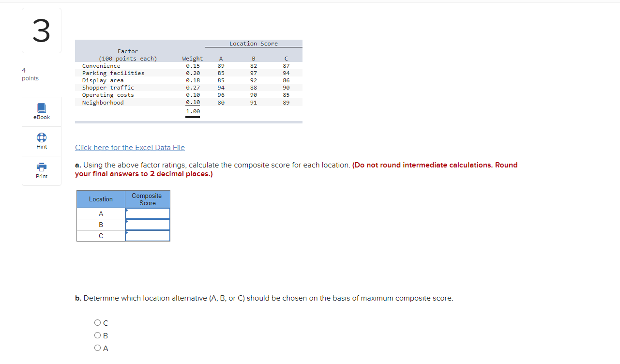Open the Excel Data File link
The width and height of the screenshot is (620, 364).
[130, 148]
